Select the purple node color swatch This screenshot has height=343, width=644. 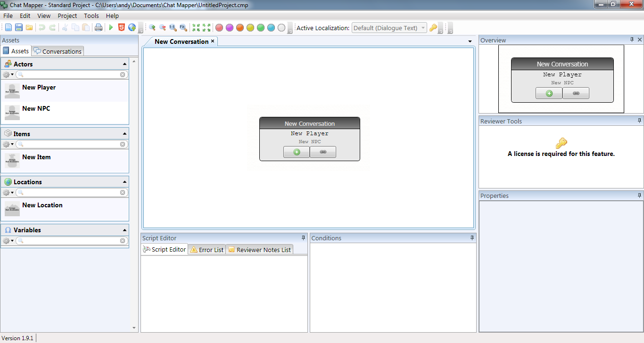tap(230, 28)
